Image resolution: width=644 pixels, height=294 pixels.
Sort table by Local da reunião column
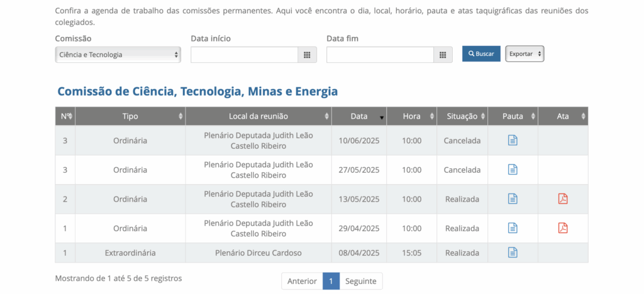(258, 116)
